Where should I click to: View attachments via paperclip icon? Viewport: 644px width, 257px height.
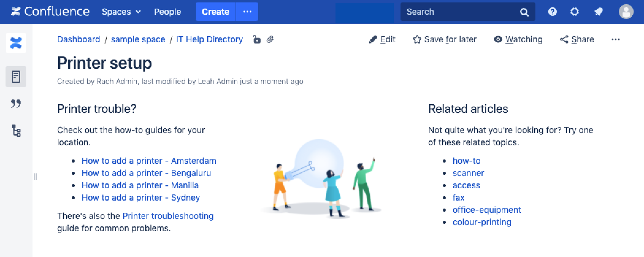click(270, 39)
